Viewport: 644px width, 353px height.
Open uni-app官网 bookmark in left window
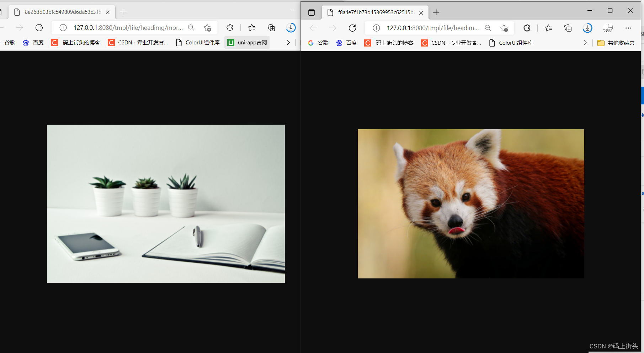(248, 43)
